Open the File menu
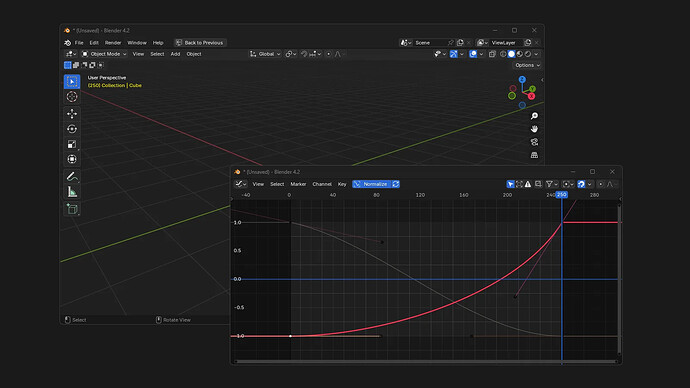 point(79,43)
